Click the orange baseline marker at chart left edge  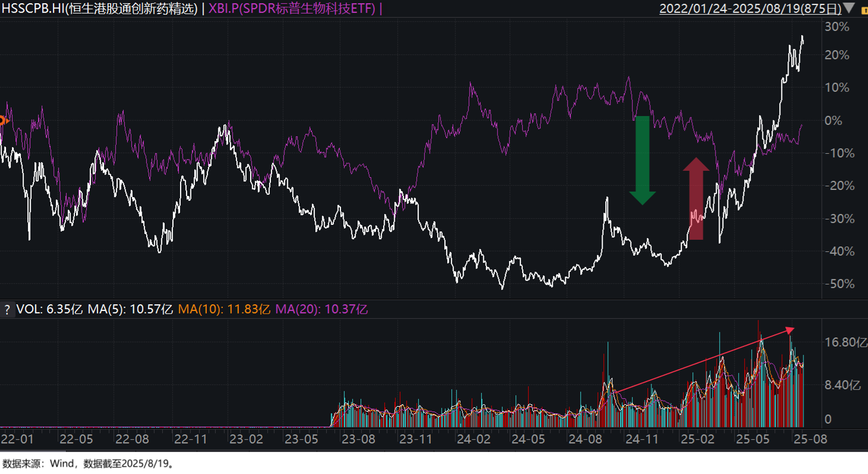click(3, 120)
